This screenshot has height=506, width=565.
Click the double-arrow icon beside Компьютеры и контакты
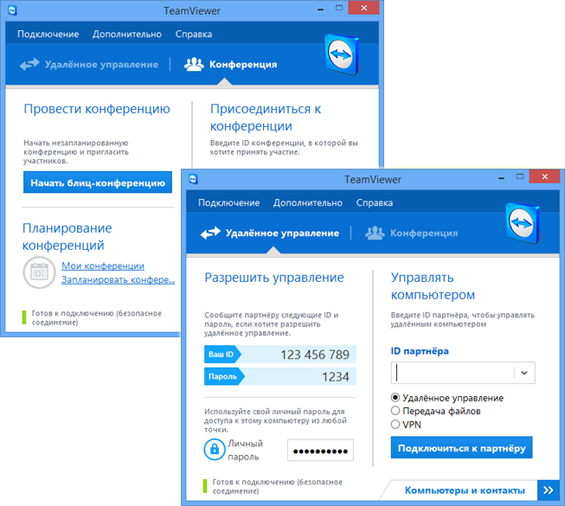pos(548,490)
